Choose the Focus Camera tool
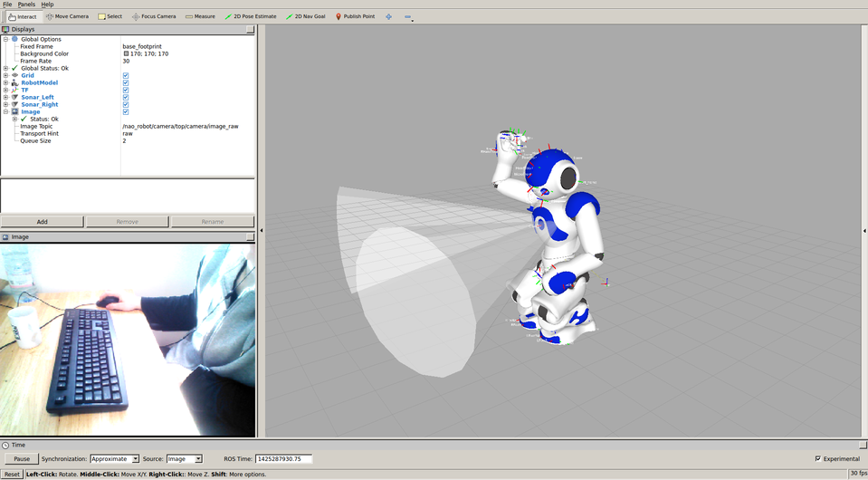This screenshot has height=480, width=868. [154, 16]
